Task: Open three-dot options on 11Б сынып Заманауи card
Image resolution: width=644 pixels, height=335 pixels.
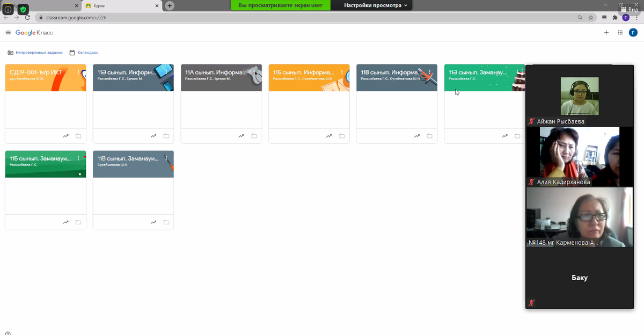Action: (x=78, y=158)
